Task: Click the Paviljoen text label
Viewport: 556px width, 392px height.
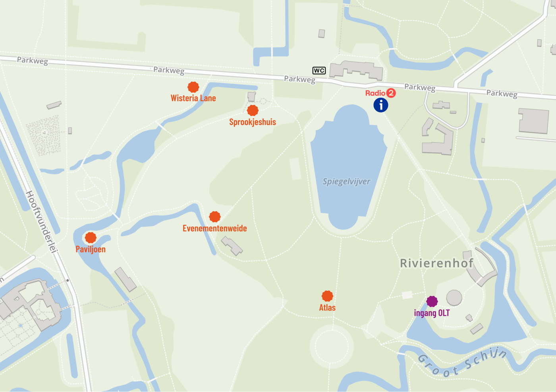Action: (x=91, y=249)
